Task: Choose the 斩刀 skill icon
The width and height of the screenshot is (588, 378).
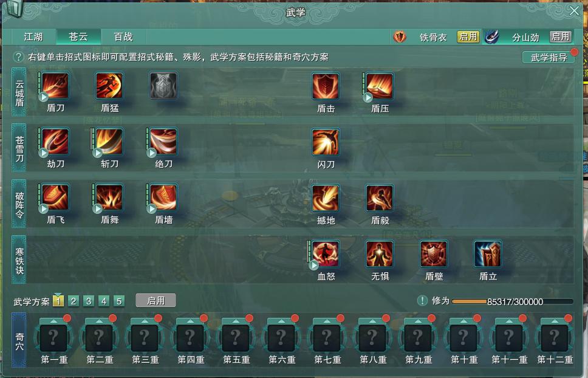Action: [x=109, y=142]
